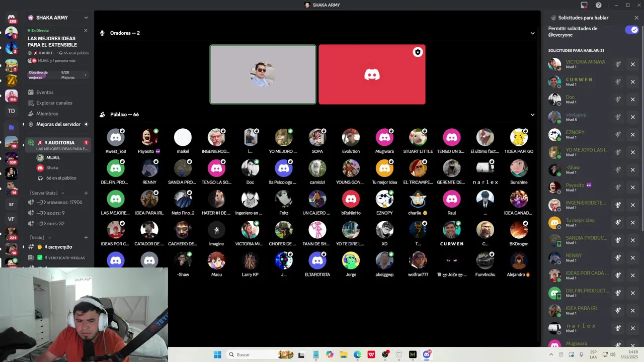Viewport: 644px width, 362px height.
Task: Invite VICTORIA MINAYA to speak
Action: pyautogui.click(x=618, y=64)
